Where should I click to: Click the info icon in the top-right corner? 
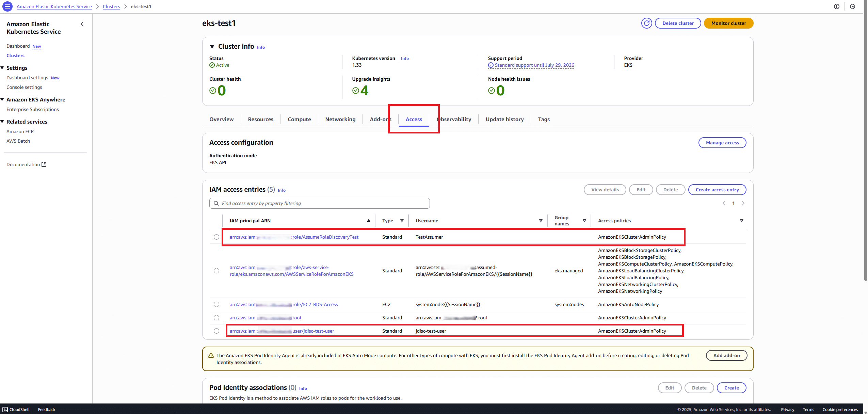point(836,6)
